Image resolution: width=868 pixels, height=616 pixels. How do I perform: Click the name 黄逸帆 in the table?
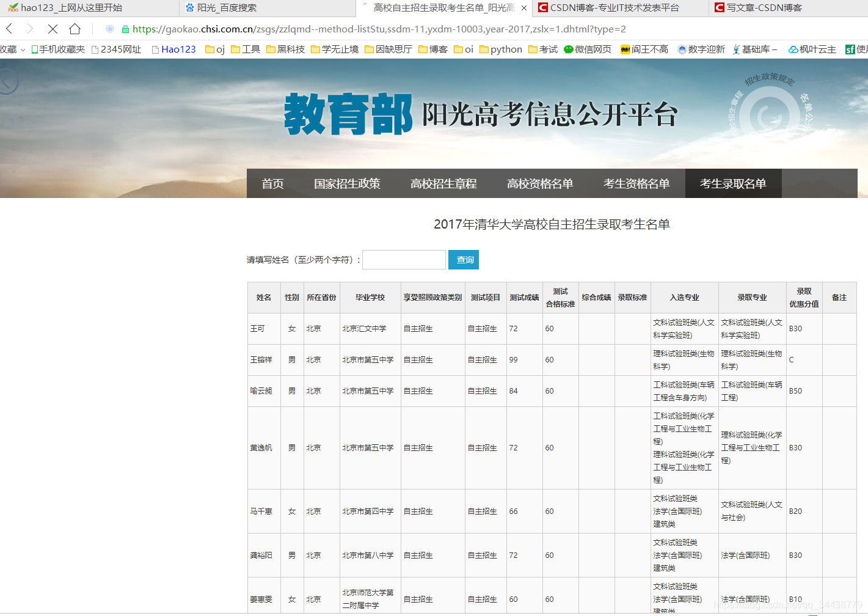[261, 448]
